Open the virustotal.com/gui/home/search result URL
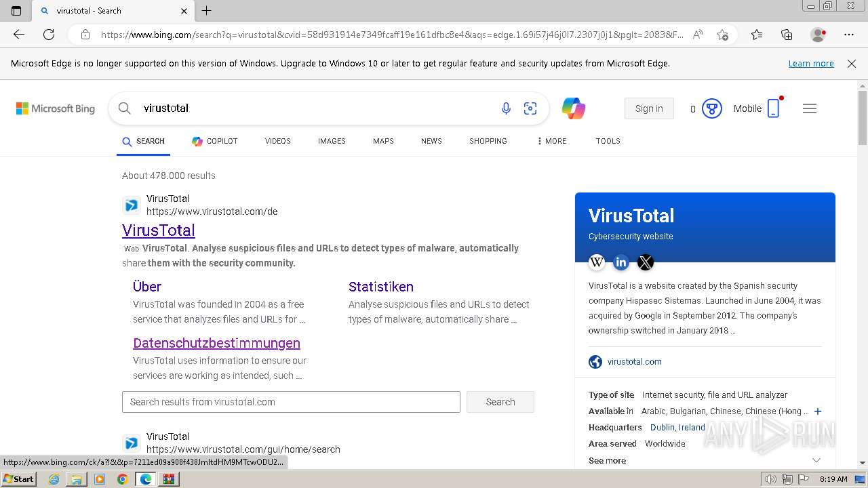This screenshot has width=868, height=488. coord(243,449)
